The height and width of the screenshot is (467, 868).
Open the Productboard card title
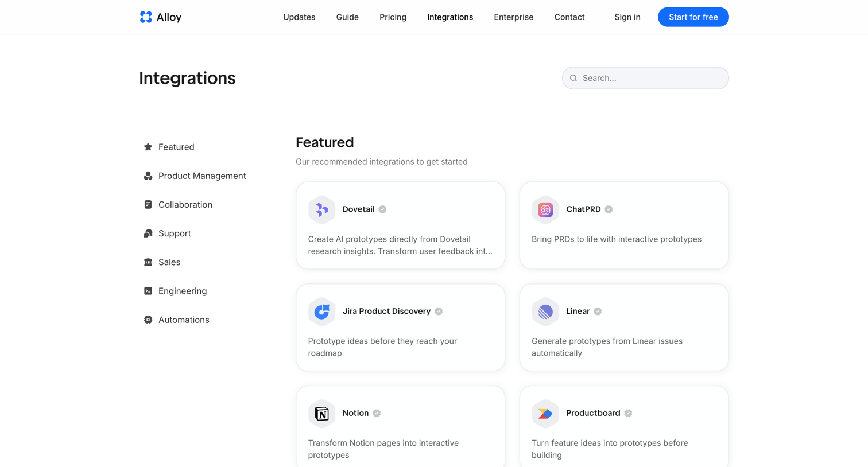pos(593,413)
